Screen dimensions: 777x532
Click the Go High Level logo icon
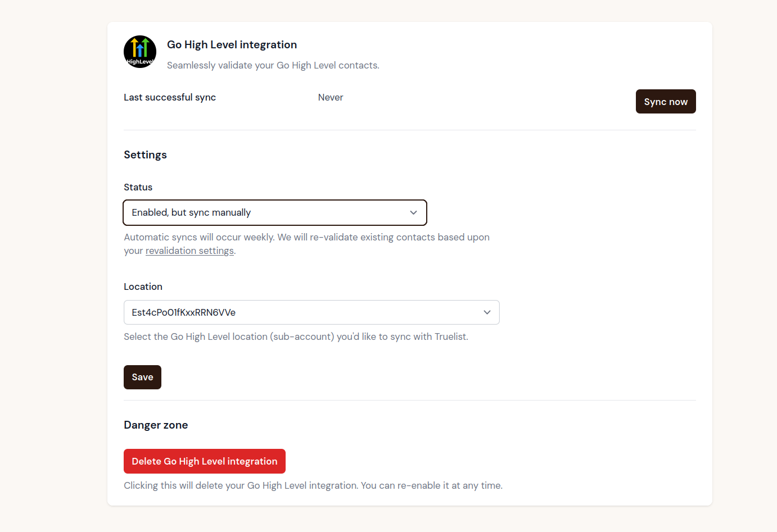pyautogui.click(x=140, y=52)
